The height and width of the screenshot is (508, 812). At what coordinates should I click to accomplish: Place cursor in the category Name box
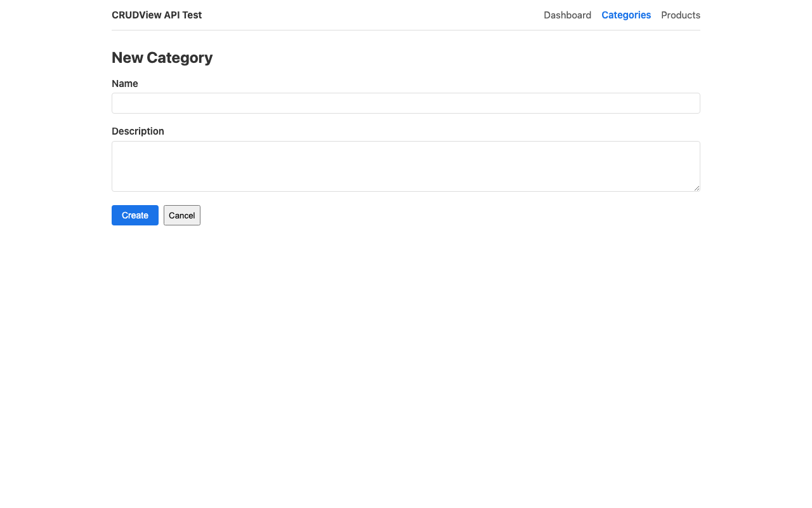[406, 104]
